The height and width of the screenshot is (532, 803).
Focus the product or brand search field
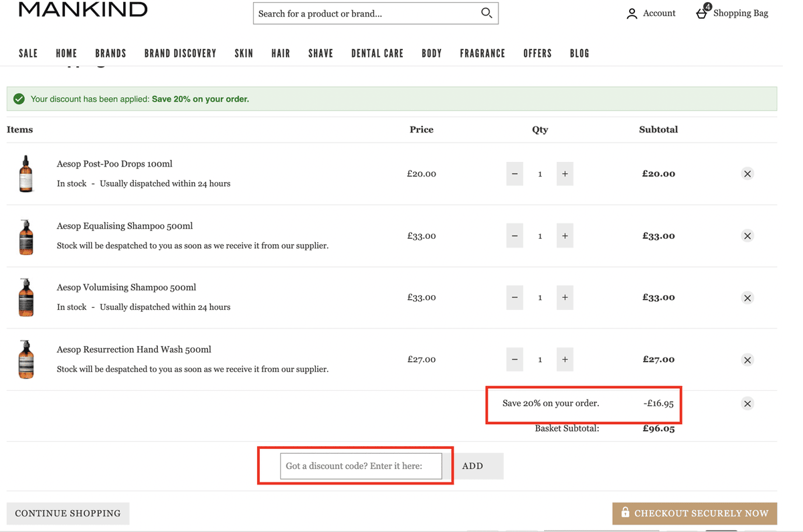point(367,13)
